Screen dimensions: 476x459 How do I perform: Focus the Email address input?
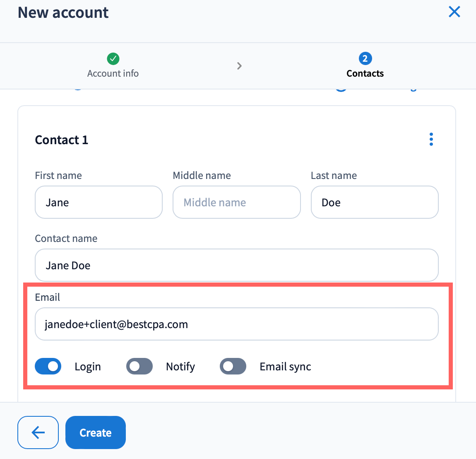coord(236,324)
